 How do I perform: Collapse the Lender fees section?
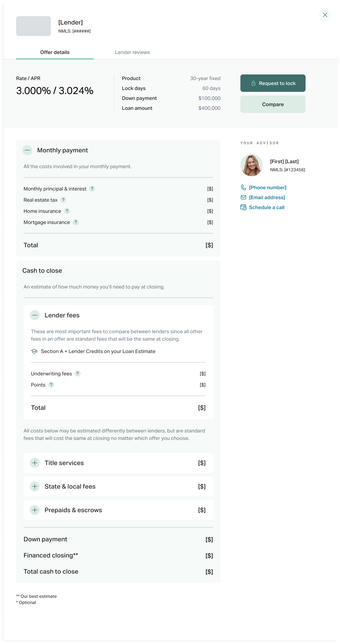[x=35, y=315]
